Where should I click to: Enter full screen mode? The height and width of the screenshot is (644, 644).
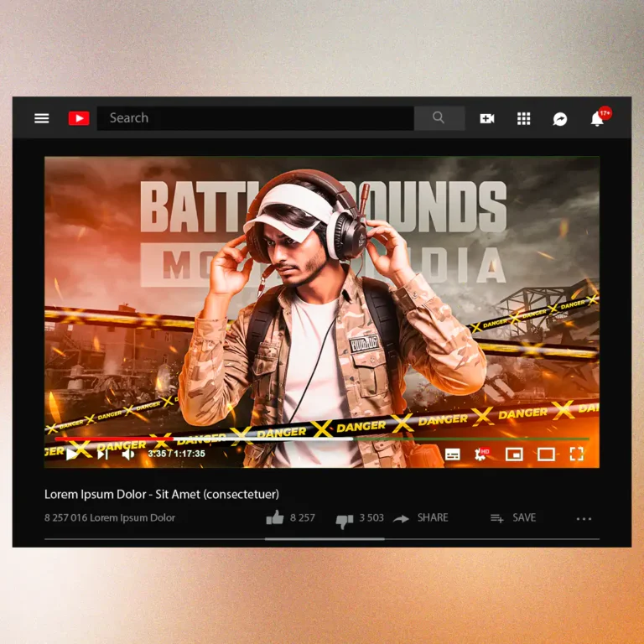pos(577,454)
